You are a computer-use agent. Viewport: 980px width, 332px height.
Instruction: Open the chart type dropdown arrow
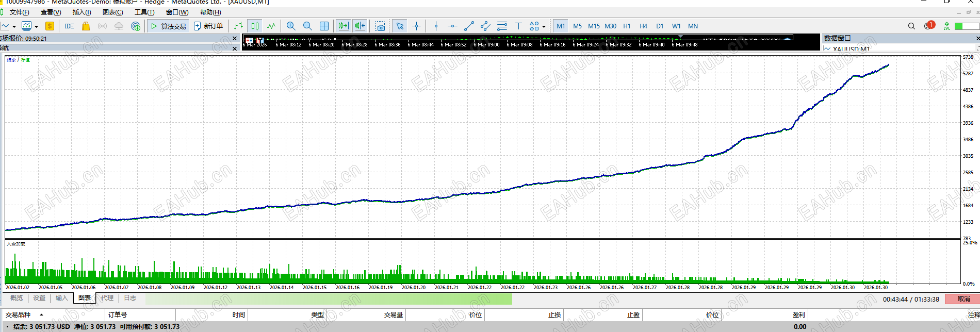pyautogui.click(x=14, y=26)
